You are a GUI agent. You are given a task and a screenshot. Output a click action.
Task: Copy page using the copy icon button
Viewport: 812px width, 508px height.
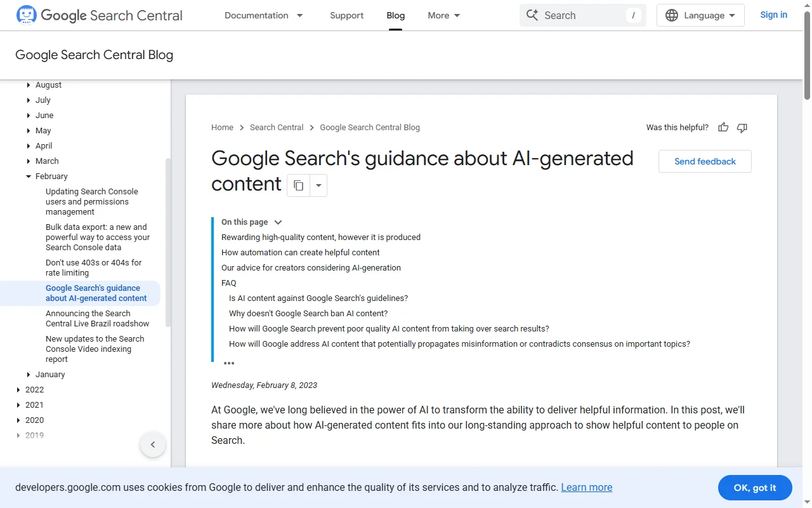(298, 185)
